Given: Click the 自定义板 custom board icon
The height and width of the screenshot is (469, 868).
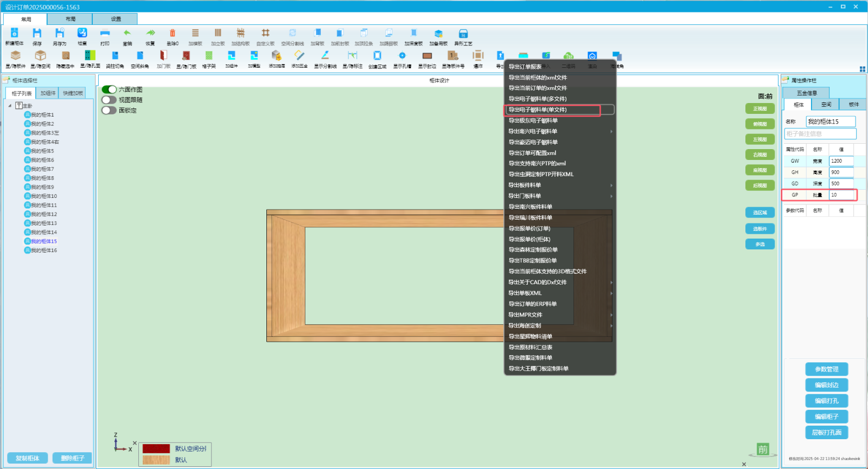Looking at the screenshot, I should 265,33.
